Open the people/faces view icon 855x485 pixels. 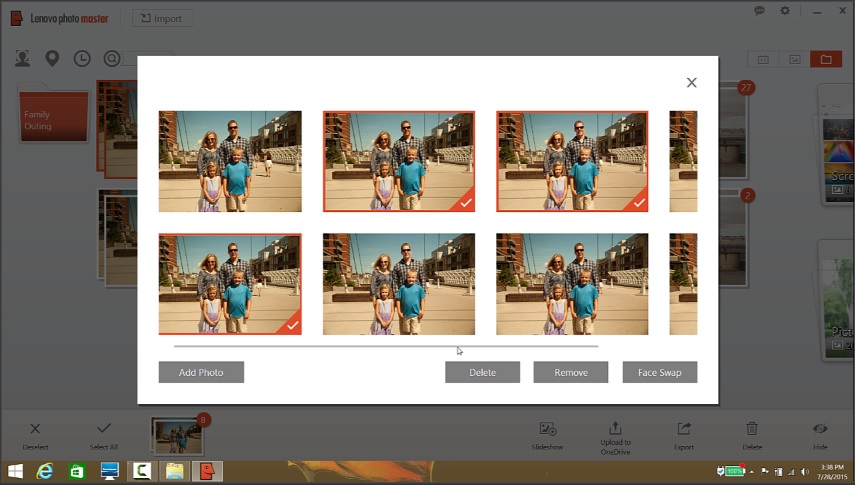(22, 58)
